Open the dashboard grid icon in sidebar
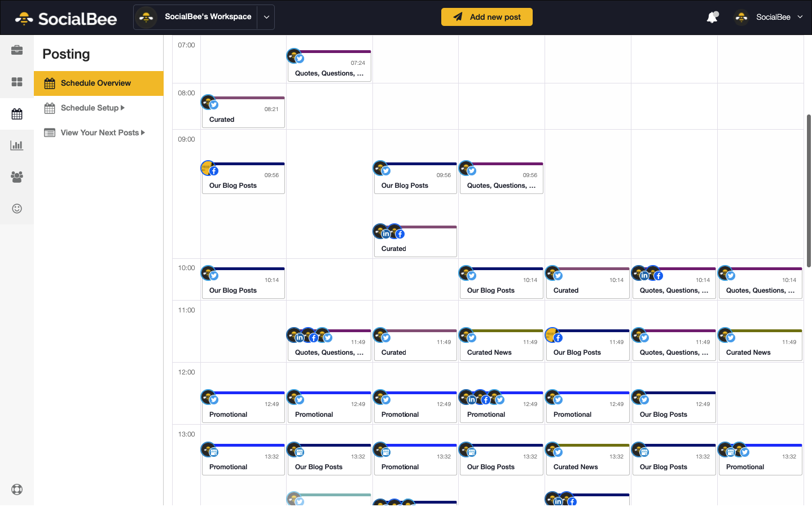 [17, 82]
